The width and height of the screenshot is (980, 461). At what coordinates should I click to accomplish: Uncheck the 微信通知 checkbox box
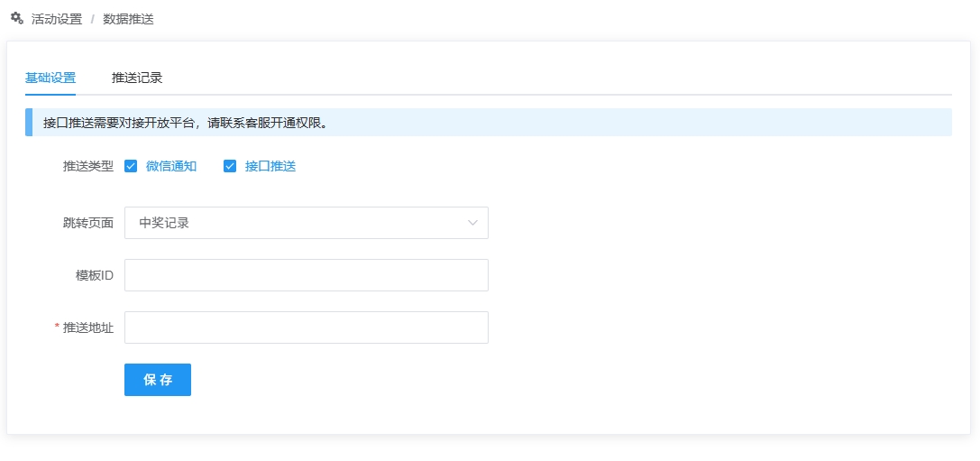[x=131, y=166]
